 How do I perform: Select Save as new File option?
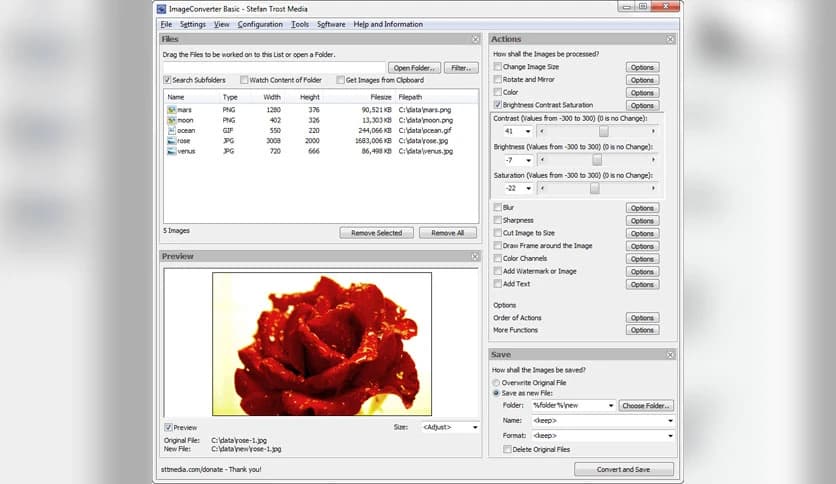(x=496, y=393)
